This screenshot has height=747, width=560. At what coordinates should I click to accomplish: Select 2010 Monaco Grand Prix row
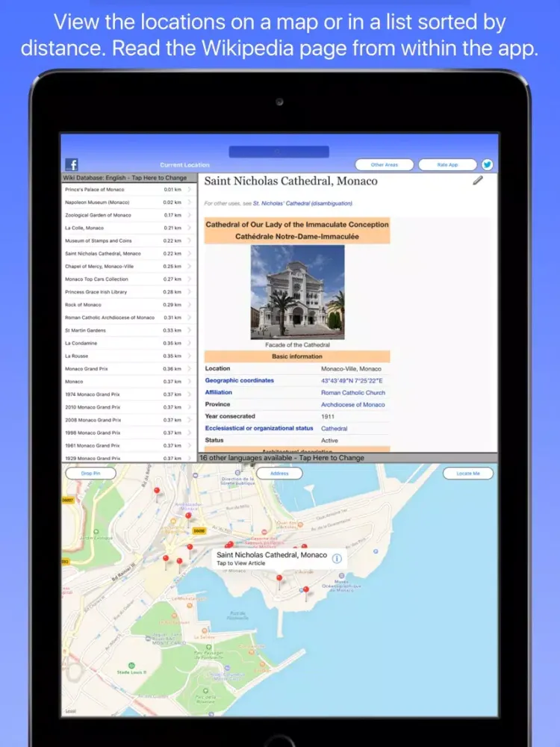[129, 407]
